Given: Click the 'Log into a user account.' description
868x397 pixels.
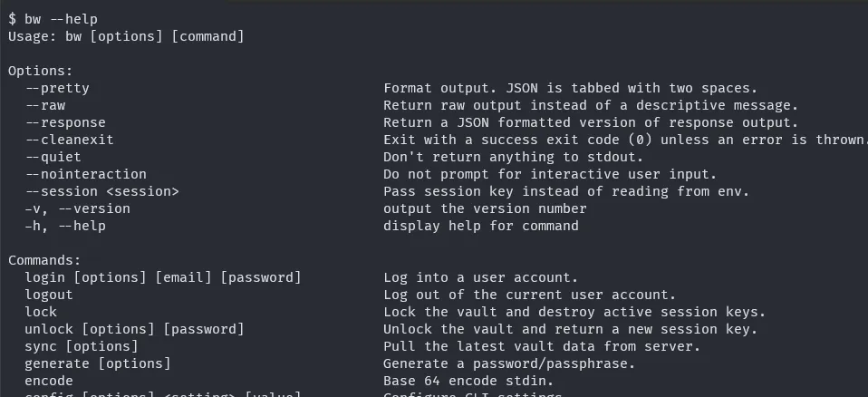Looking at the screenshot, I should point(480,277).
